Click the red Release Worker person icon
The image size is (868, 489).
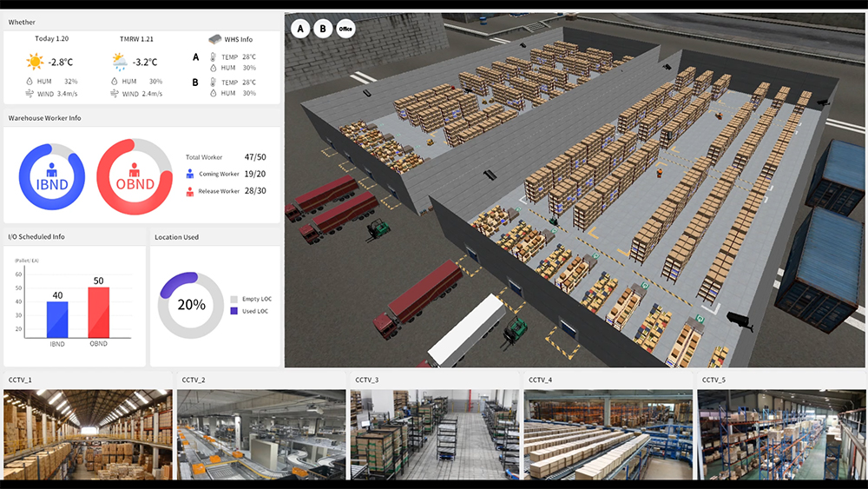coord(190,191)
